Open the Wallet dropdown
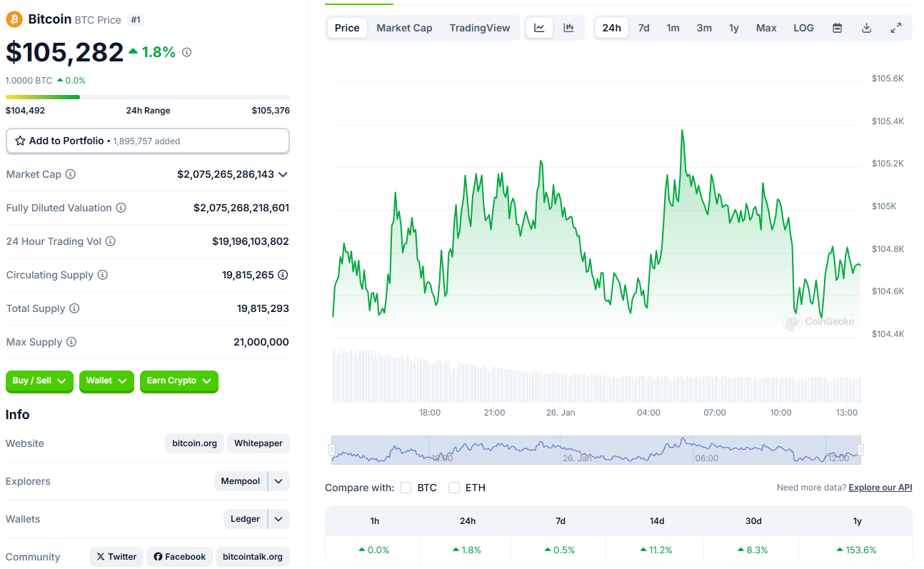 (106, 381)
